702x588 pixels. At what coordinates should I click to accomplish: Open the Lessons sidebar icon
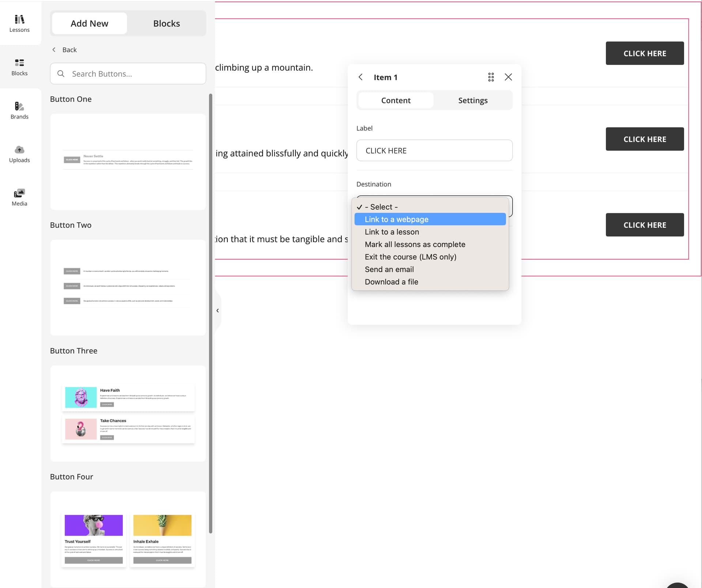19,23
